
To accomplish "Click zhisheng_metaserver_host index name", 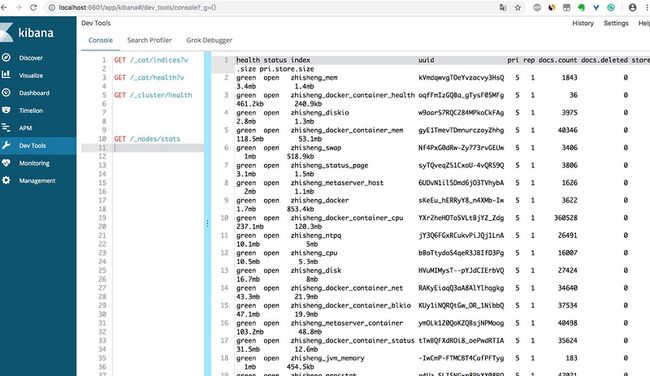I will tap(337, 182).
